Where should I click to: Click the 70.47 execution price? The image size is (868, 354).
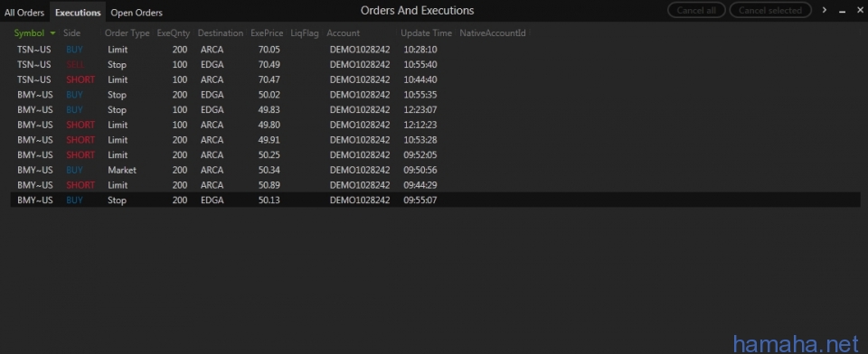point(269,79)
